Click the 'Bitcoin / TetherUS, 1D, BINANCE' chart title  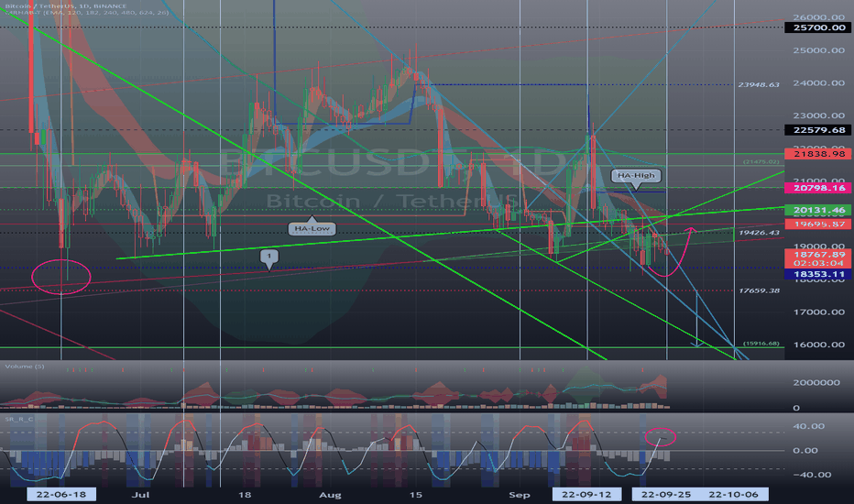pyautogui.click(x=66, y=5)
